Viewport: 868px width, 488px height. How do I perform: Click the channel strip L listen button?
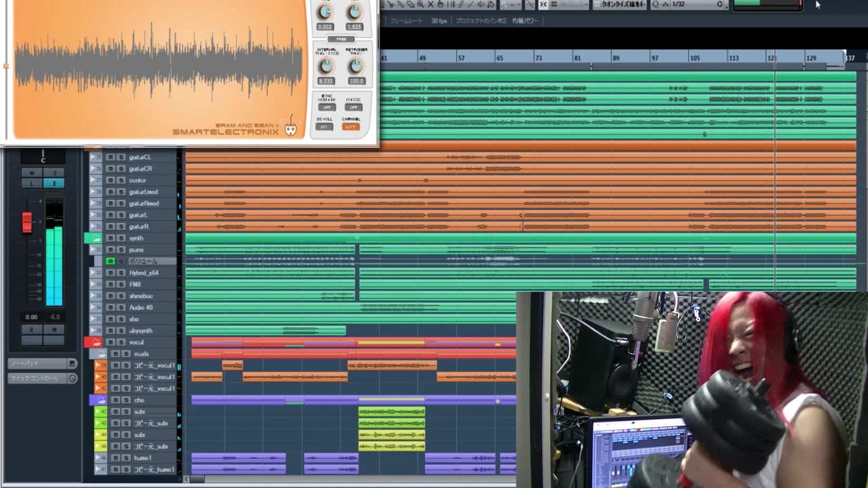32,184
